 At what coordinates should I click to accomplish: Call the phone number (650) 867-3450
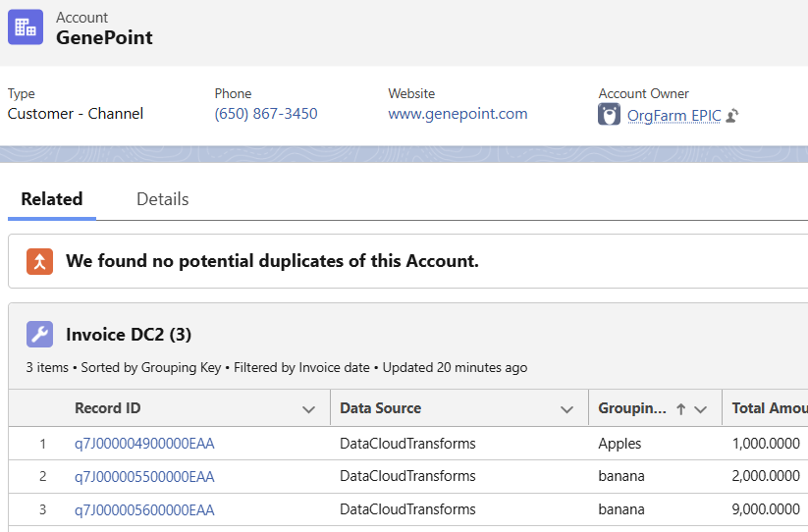266,113
